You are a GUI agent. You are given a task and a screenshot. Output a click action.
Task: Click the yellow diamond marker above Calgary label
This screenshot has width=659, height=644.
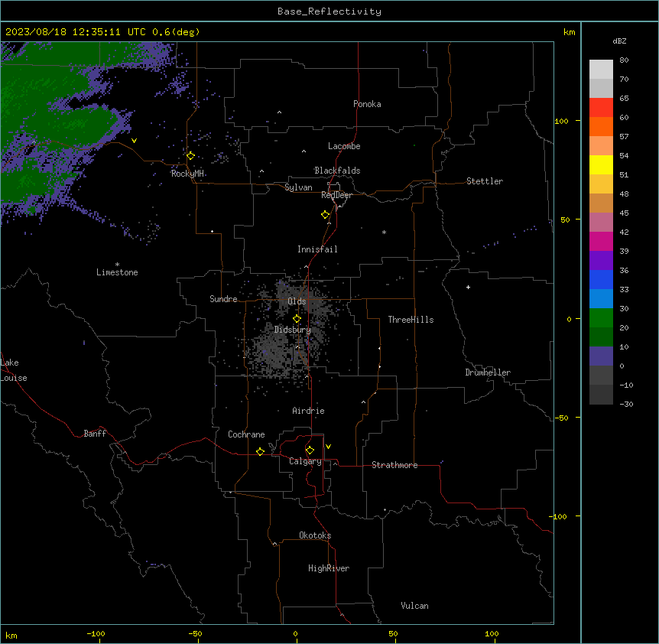[x=310, y=450]
